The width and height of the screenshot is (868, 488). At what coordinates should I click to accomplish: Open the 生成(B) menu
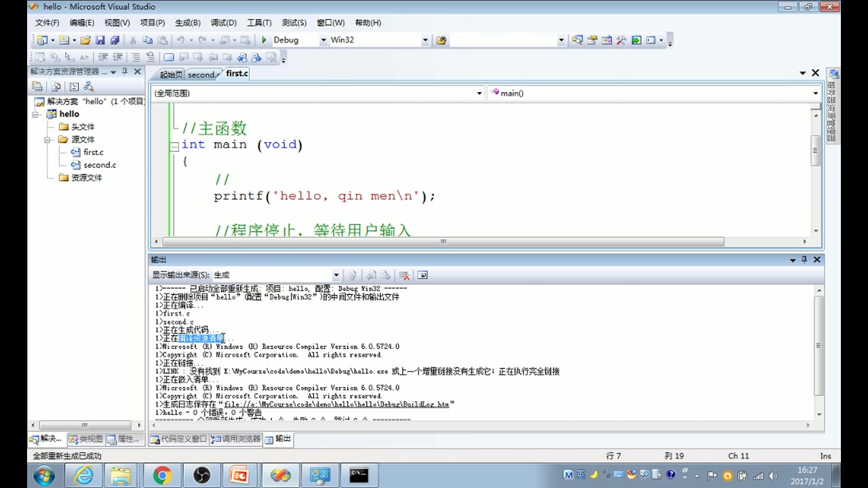(x=188, y=22)
